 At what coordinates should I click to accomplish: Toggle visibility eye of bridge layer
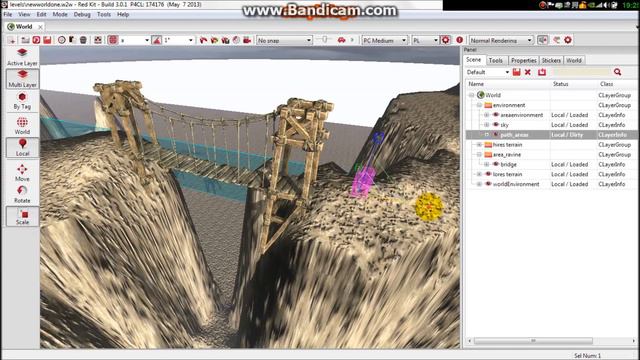click(x=496, y=164)
